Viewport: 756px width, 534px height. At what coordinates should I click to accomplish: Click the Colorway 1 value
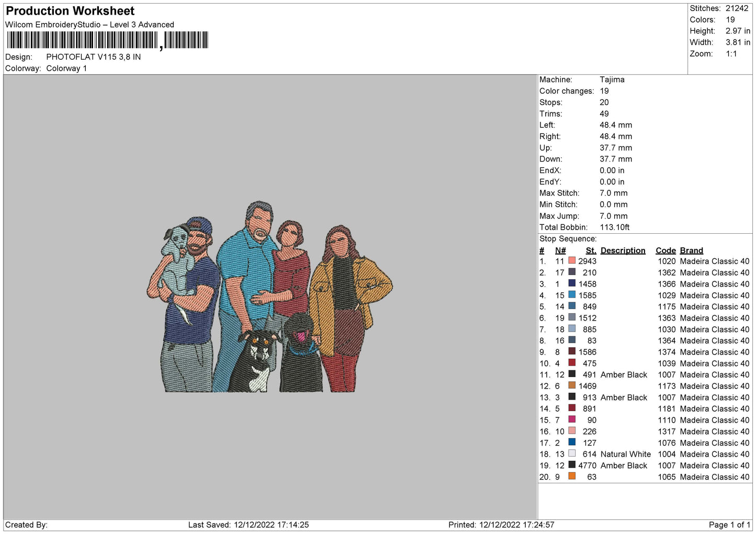[66, 69]
